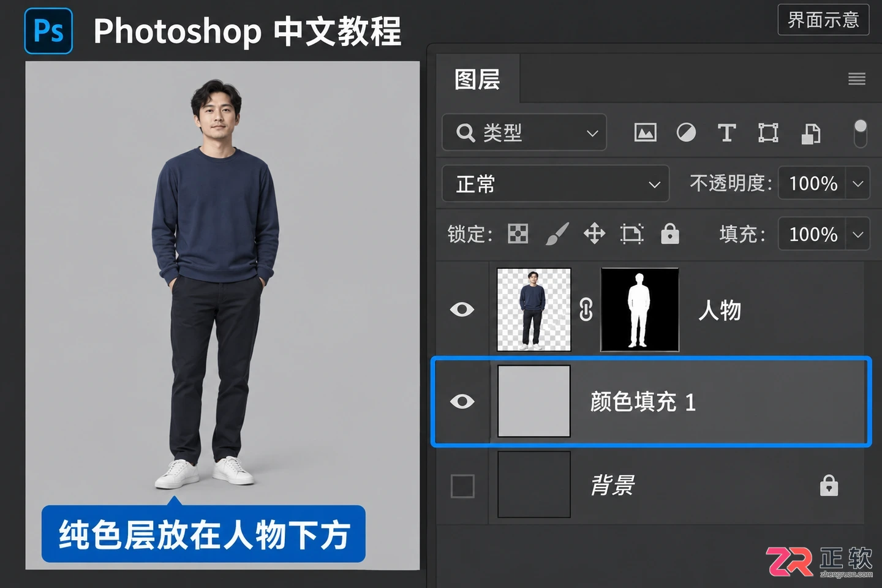The width and height of the screenshot is (882, 588).
Task: Click the Photoshop 中文教程 title text
Action: [247, 31]
